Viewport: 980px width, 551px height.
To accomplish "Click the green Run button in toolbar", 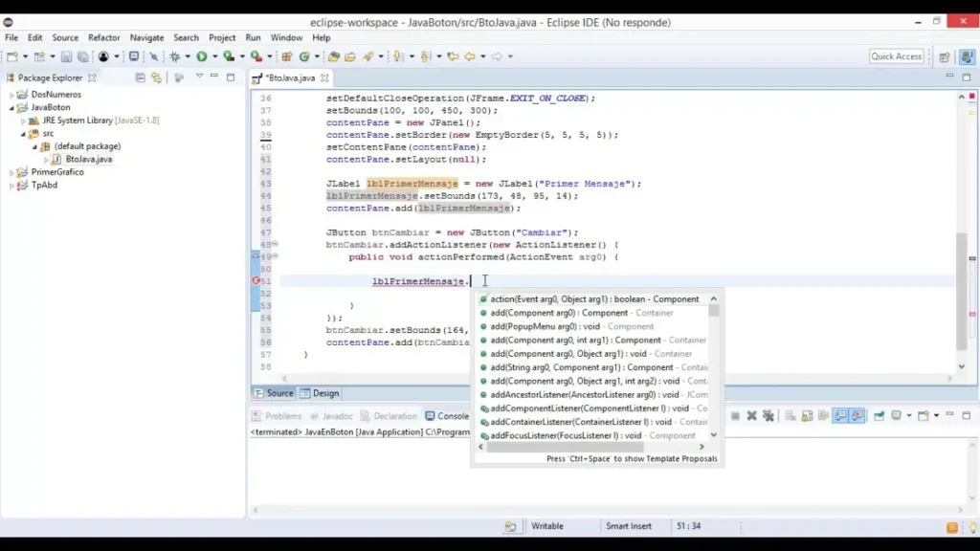I will pyautogui.click(x=202, y=57).
